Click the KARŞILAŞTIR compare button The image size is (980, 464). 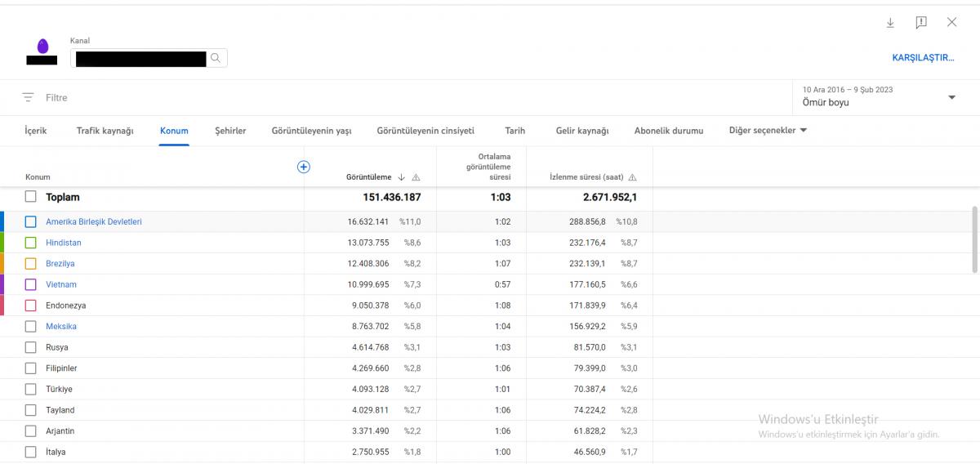pos(924,58)
